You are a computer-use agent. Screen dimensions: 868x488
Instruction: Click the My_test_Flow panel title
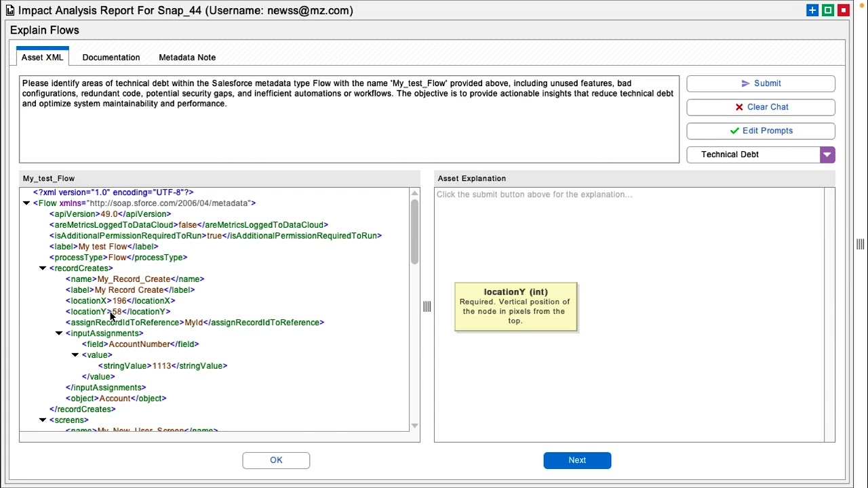pyautogui.click(x=49, y=179)
